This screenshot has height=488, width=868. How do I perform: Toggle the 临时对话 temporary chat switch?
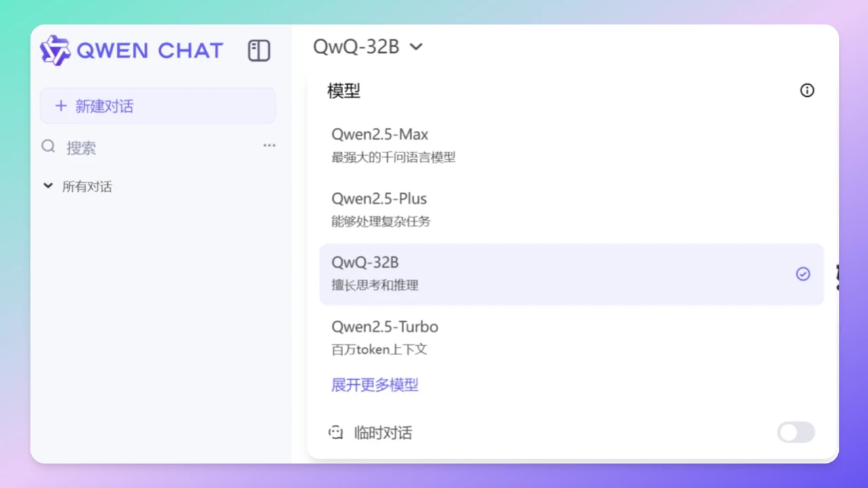click(796, 432)
